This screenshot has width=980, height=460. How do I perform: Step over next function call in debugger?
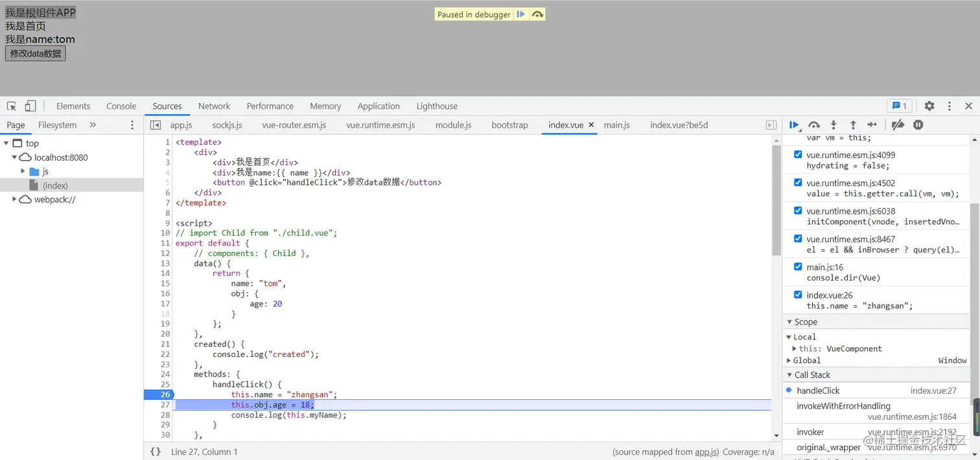click(x=814, y=125)
